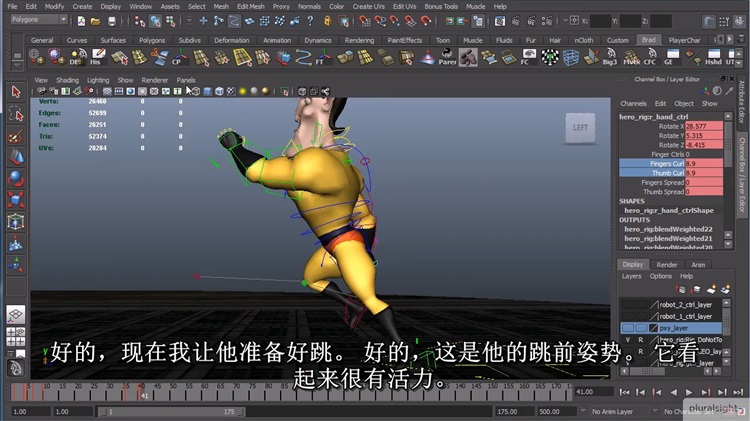The width and height of the screenshot is (750, 421).
Task: Open the Polygons menu set dropdown
Action: [39, 20]
